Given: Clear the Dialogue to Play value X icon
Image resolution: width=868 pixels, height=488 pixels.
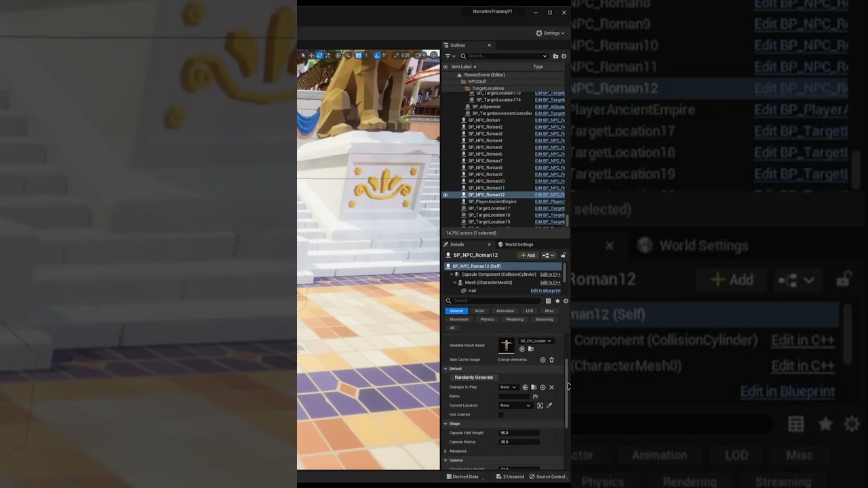Looking at the screenshot, I should click(x=551, y=387).
